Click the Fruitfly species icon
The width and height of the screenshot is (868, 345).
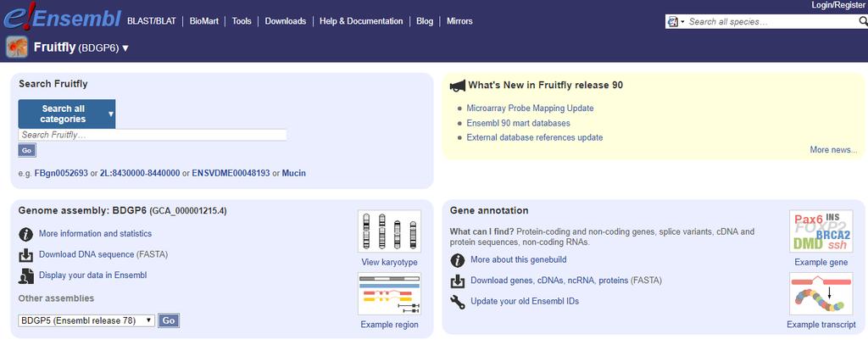[x=17, y=47]
